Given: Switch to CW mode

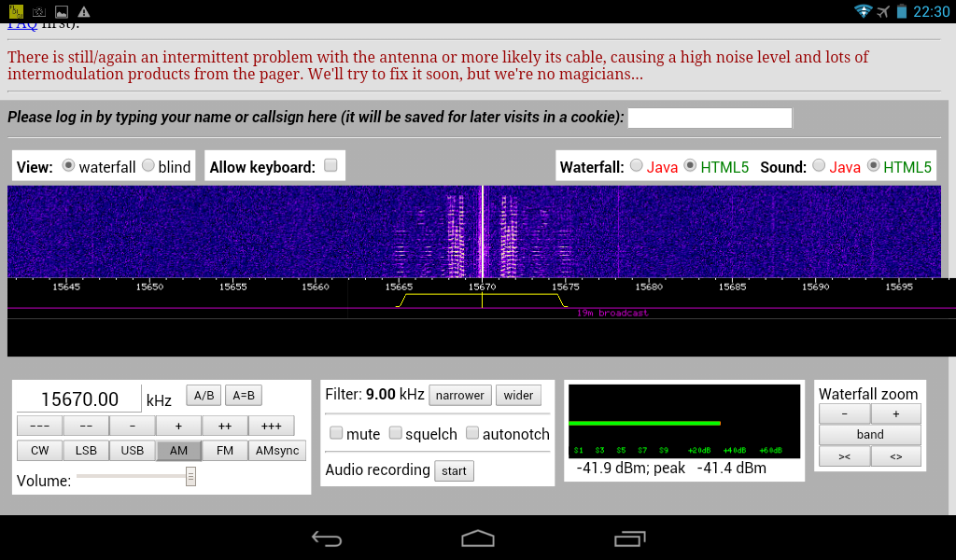Looking at the screenshot, I should (39, 450).
